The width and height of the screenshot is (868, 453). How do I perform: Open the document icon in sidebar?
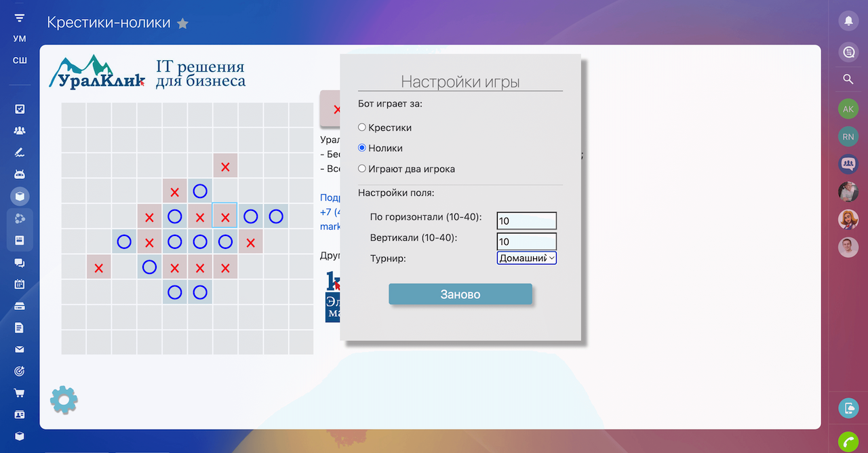20,328
